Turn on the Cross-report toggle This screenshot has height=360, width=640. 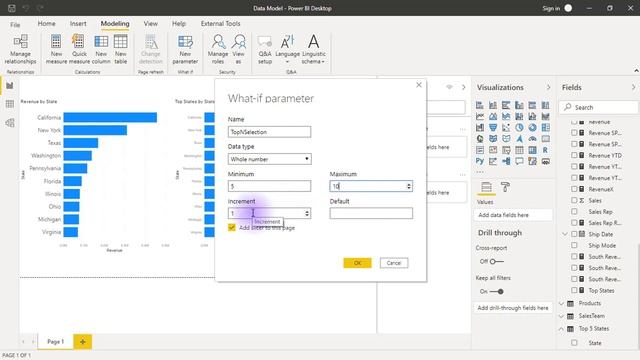coord(496,261)
